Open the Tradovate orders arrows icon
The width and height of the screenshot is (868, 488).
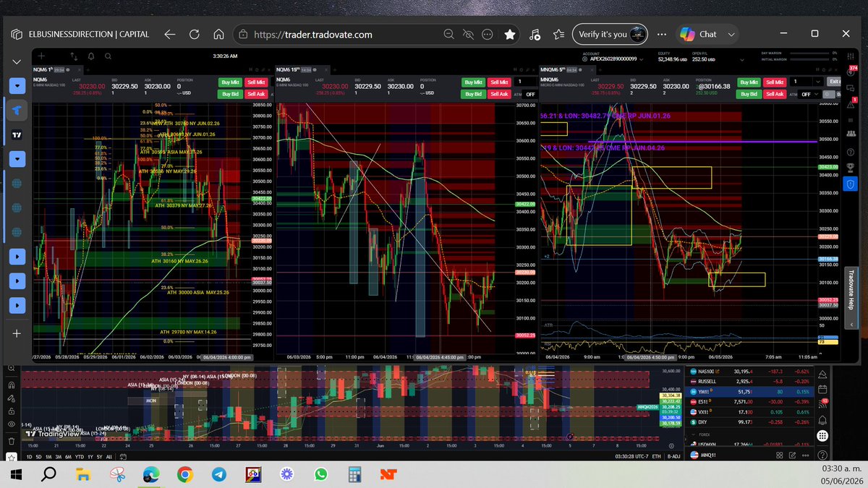(x=74, y=56)
